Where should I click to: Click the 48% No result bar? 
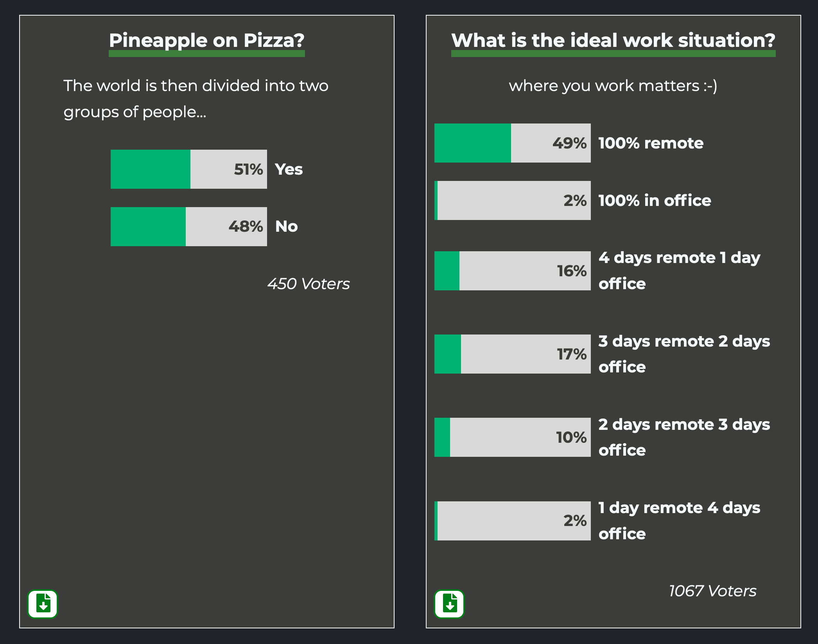pyautogui.click(x=188, y=227)
